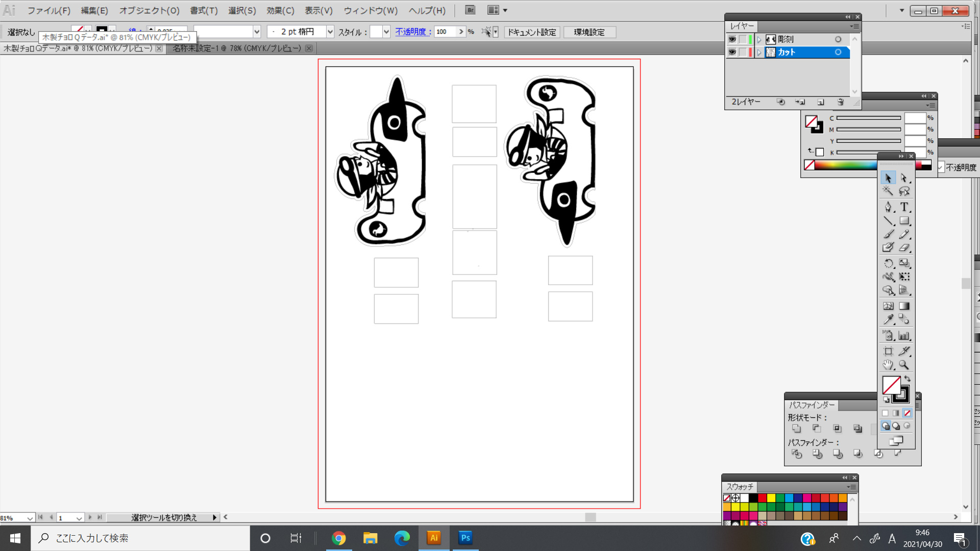Select the Zoom magnifier tool
This screenshot has width=980, height=551.
[904, 365]
